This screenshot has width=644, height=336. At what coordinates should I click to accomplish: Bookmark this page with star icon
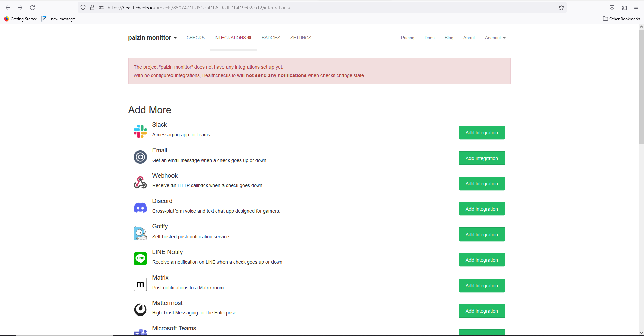[x=561, y=7]
